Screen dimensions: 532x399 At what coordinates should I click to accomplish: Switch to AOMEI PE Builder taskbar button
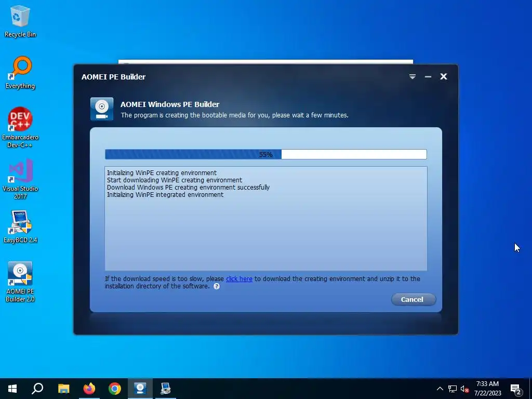click(x=140, y=389)
